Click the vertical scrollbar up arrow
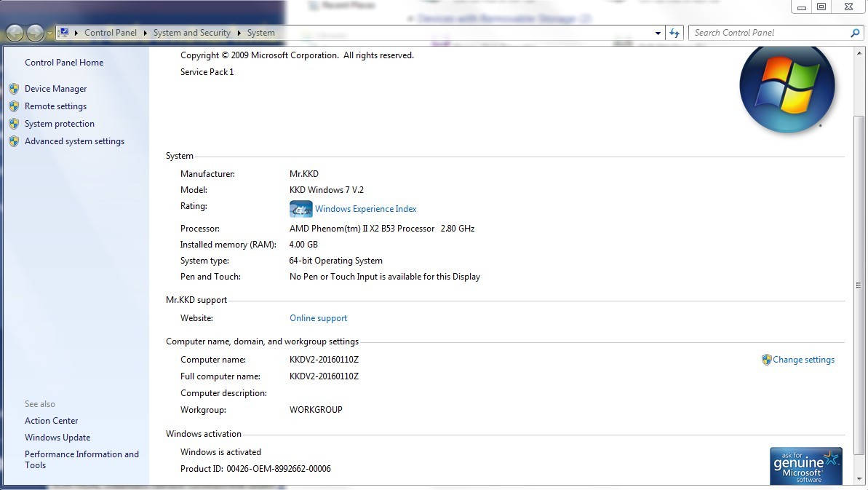868x490 pixels. point(859,54)
